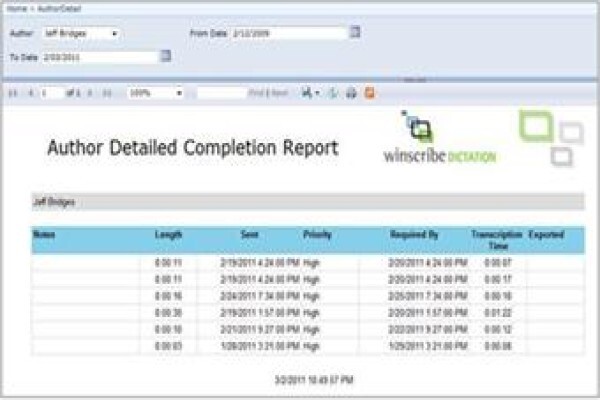The height and width of the screenshot is (400, 600).
Task: Focus the From Date input field
Action: pyautogui.click(x=289, y=33)
